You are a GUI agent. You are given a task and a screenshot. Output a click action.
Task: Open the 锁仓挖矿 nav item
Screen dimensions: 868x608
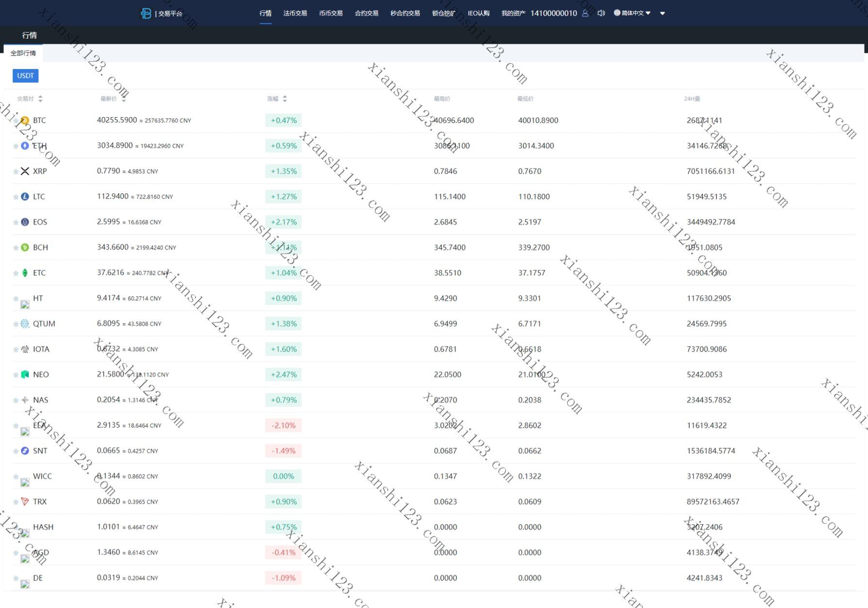444,13
